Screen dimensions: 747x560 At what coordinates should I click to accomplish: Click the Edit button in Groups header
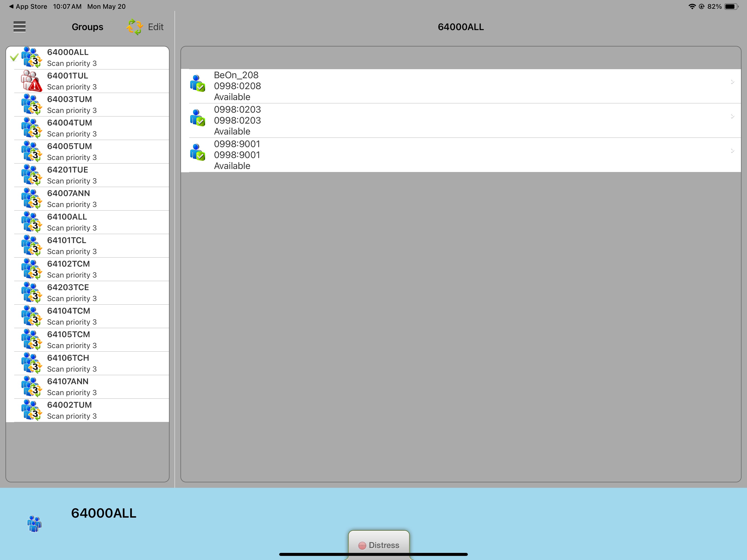(x=156, y=27)
